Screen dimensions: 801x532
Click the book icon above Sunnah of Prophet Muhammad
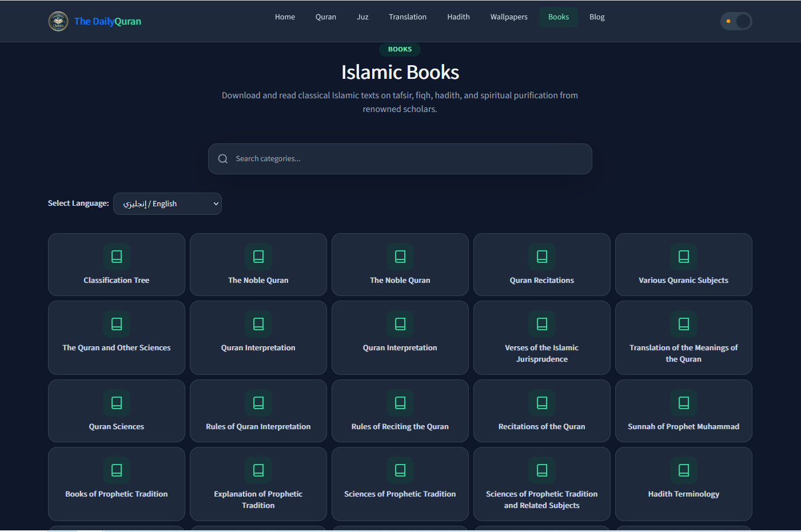coord(684,403)
